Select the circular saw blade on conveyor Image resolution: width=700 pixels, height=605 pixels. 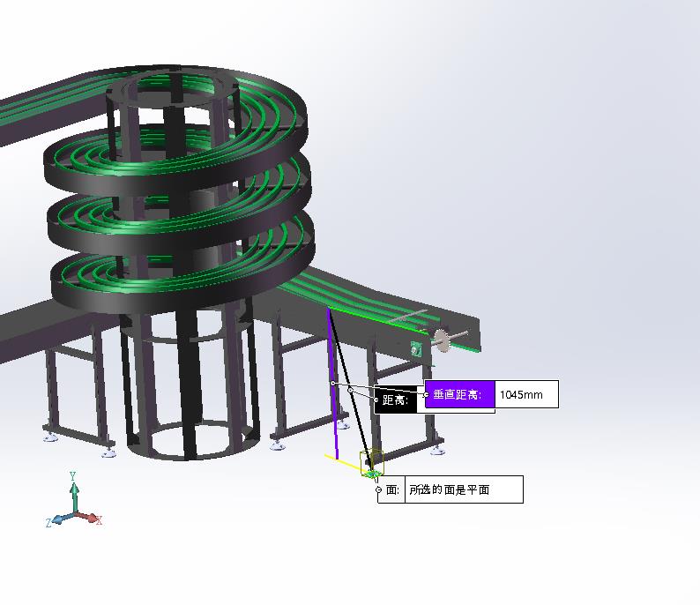(x=442, y=340)
